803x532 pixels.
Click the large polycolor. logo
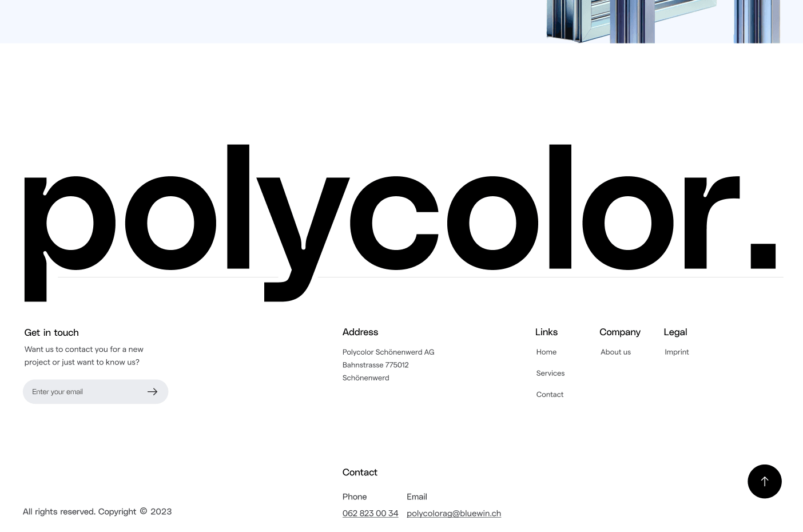[x=400, y=223]
